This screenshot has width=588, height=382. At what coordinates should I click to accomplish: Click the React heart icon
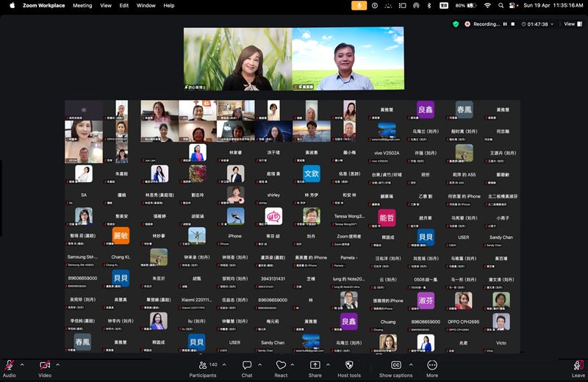click(281, 365)
